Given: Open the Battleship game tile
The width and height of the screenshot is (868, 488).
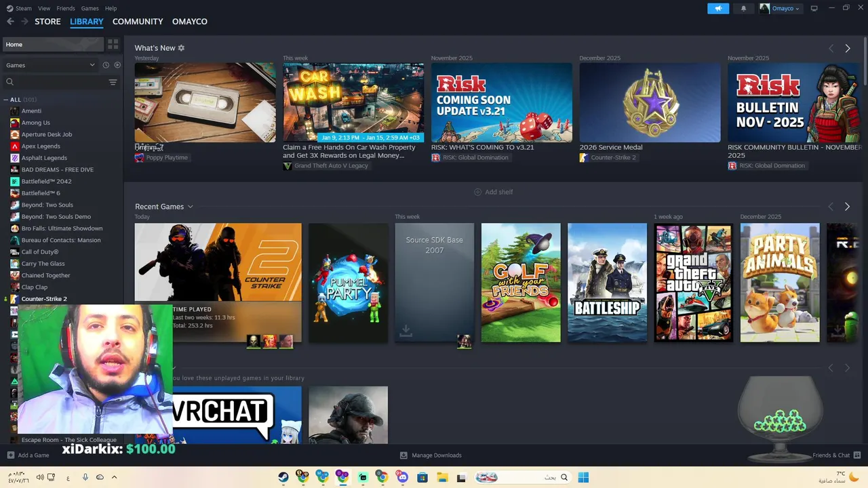Looking at the screenshot, I should (x=607, y=283).
